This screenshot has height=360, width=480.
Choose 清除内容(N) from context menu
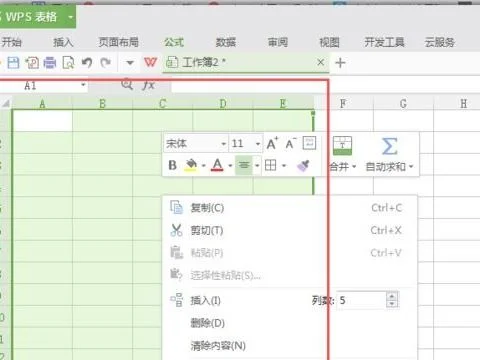[289, 346]
